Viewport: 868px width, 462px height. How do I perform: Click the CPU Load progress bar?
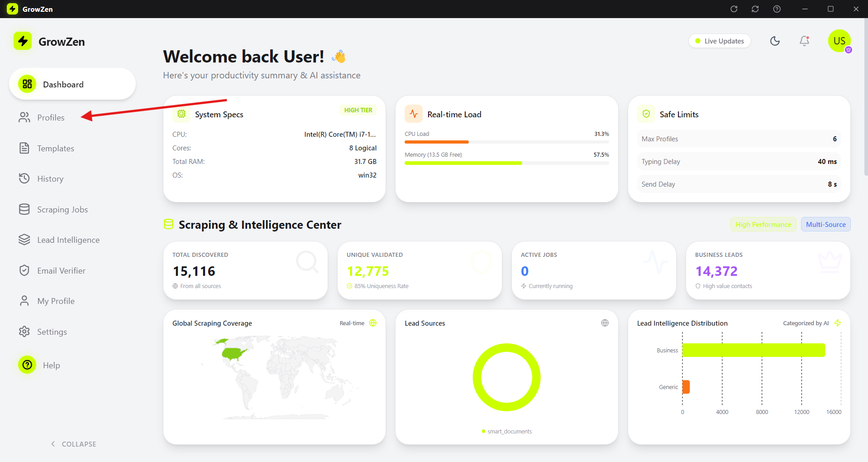[x=506, y=142]
